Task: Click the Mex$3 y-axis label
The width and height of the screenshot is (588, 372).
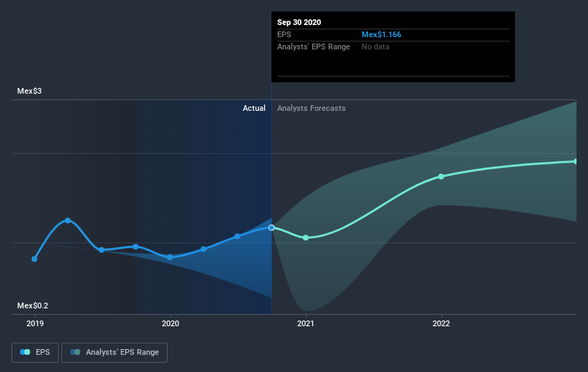Action: (29, 91)
